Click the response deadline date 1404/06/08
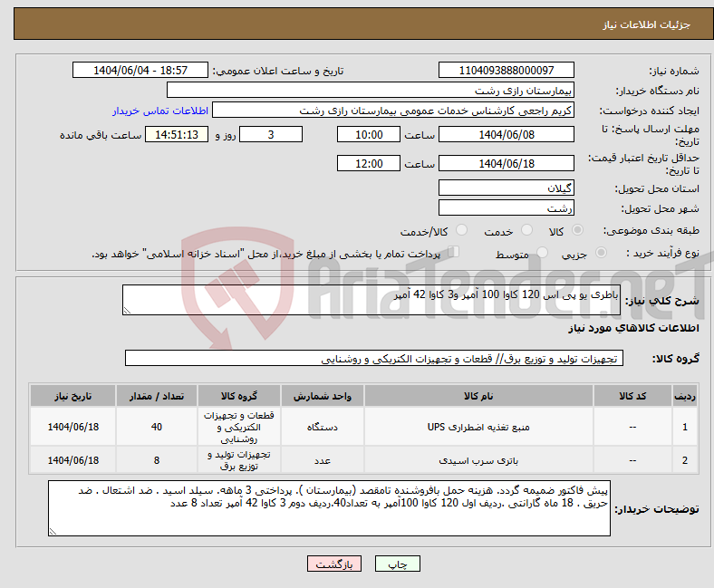714x588 pixels. pos(507,134)
